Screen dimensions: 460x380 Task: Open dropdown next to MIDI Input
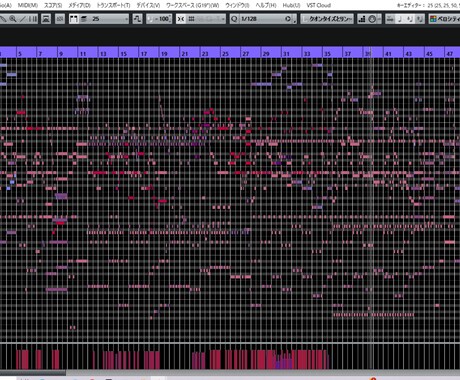[379, 19]
